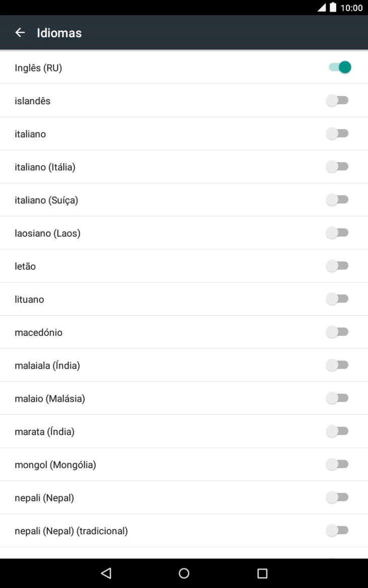The image size is (368, 588).
Task: Turn on the mongol (Mongólia) switch
Action: (337, 465)
